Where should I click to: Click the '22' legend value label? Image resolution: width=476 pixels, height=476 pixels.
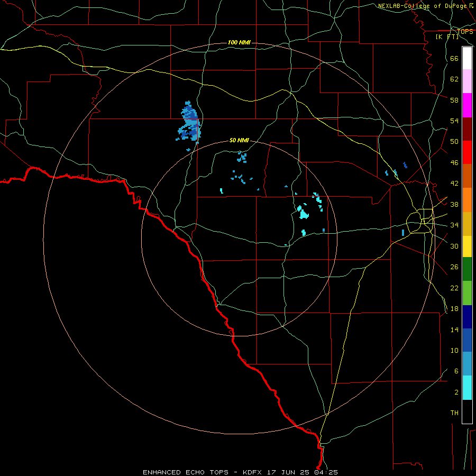[454, 288]
